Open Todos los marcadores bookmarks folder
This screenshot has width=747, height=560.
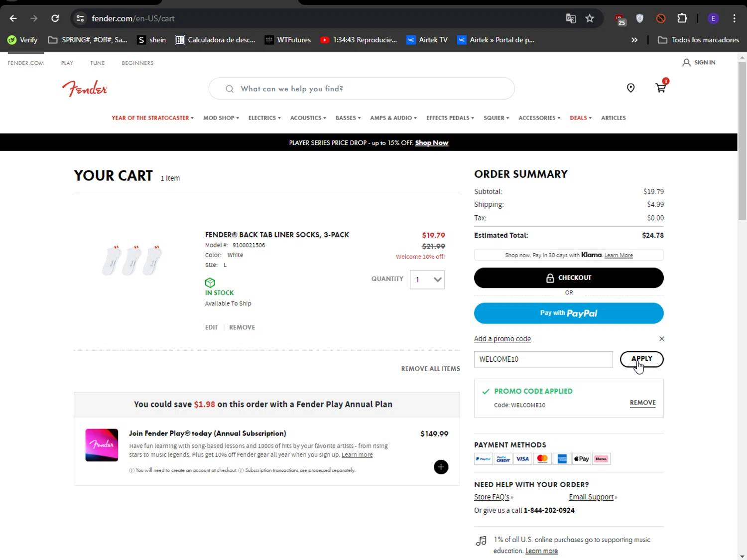(x=698, y=40)
